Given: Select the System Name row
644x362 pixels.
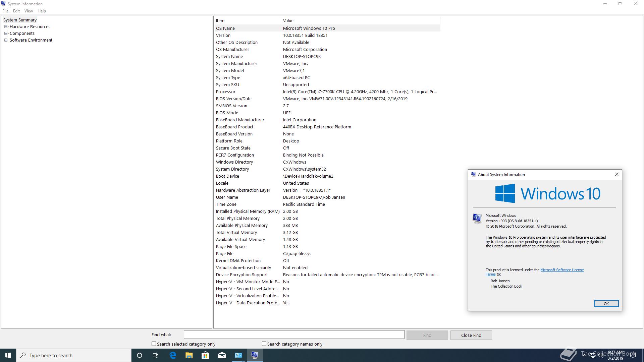Looking at the screenshot, I should click(327, 56).
